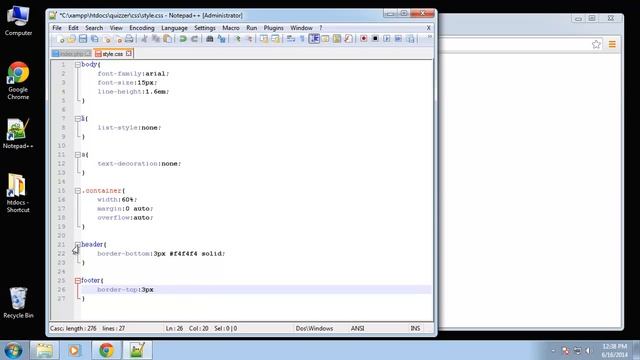The height and width of the screenshot is (360, 640).
Task: Close the style.css tab with its X
Action: [129, 53]
